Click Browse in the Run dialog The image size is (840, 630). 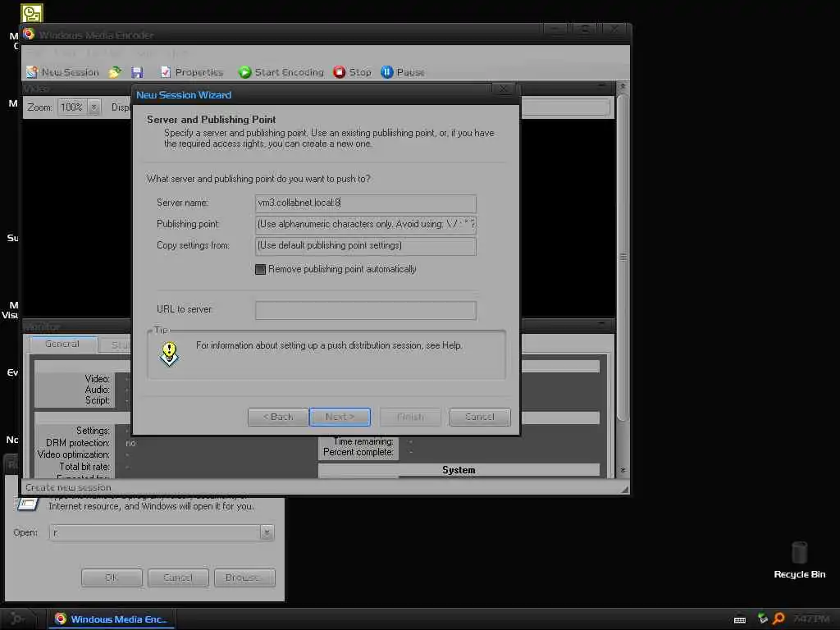tap(244, 577)
